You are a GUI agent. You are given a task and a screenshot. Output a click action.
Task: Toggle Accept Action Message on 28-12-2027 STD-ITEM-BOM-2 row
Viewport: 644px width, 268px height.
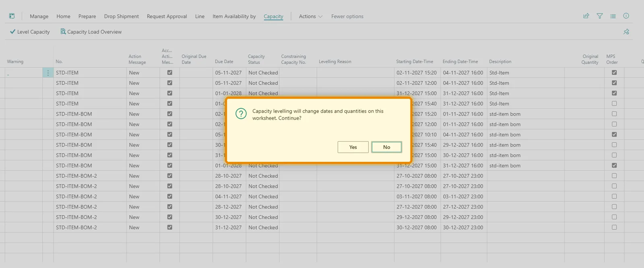point(170,207)
